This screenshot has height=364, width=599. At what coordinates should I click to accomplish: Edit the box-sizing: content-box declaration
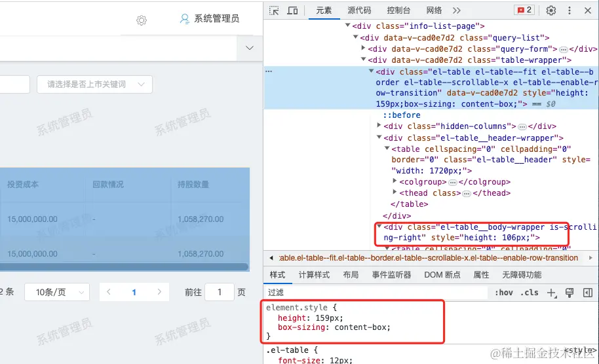click(x=334, y=327)
